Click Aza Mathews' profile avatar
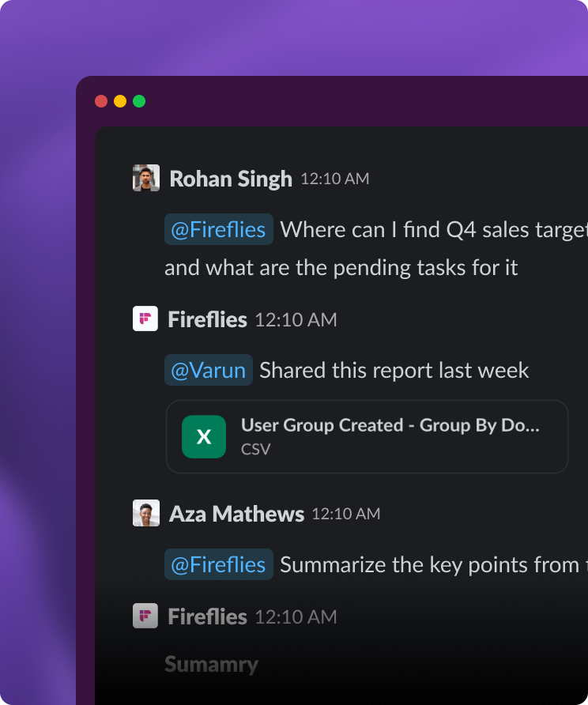This screenshot has width=588, height=705. pos(146,513)
